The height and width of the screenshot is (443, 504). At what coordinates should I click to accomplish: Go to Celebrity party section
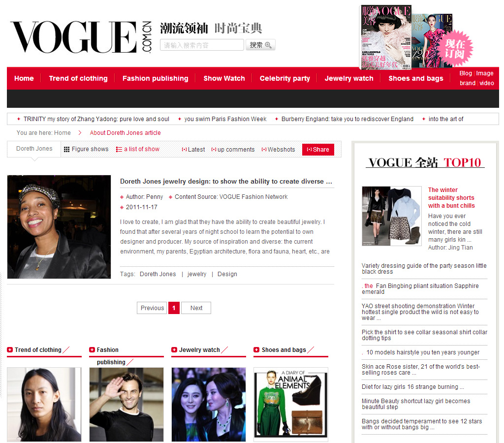tap(285, 78)
